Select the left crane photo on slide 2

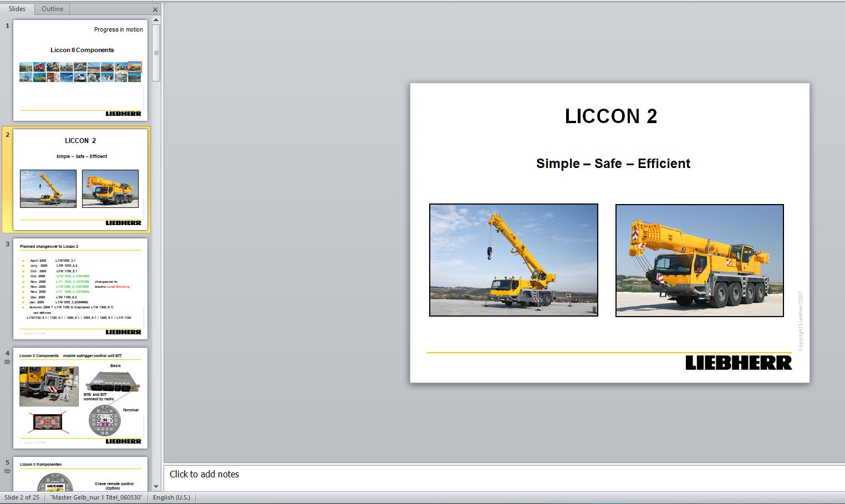(513, 261)
